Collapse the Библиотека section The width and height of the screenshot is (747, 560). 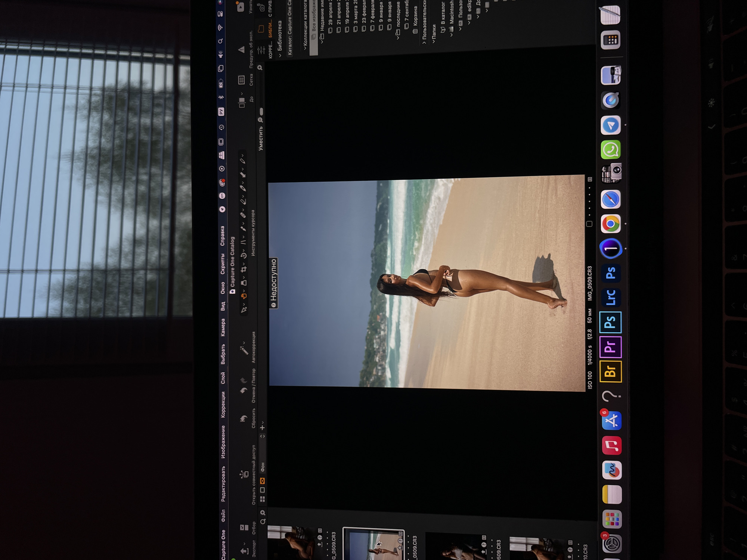click(280, 56)
